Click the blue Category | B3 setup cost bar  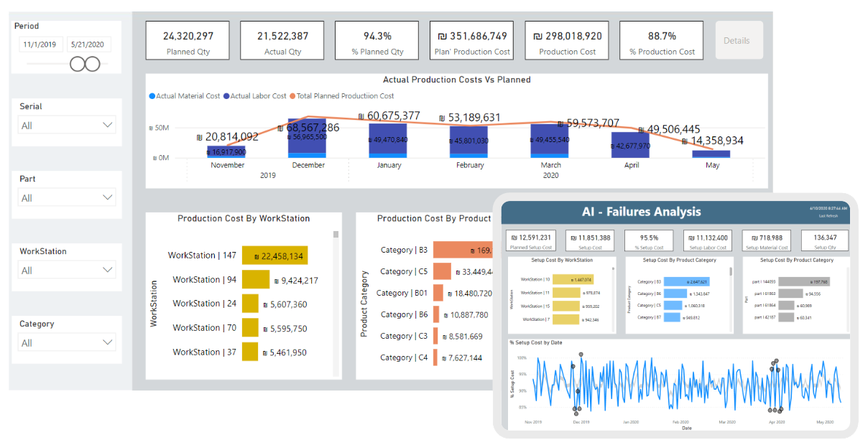pyautogui.click(x=687, y=281)
